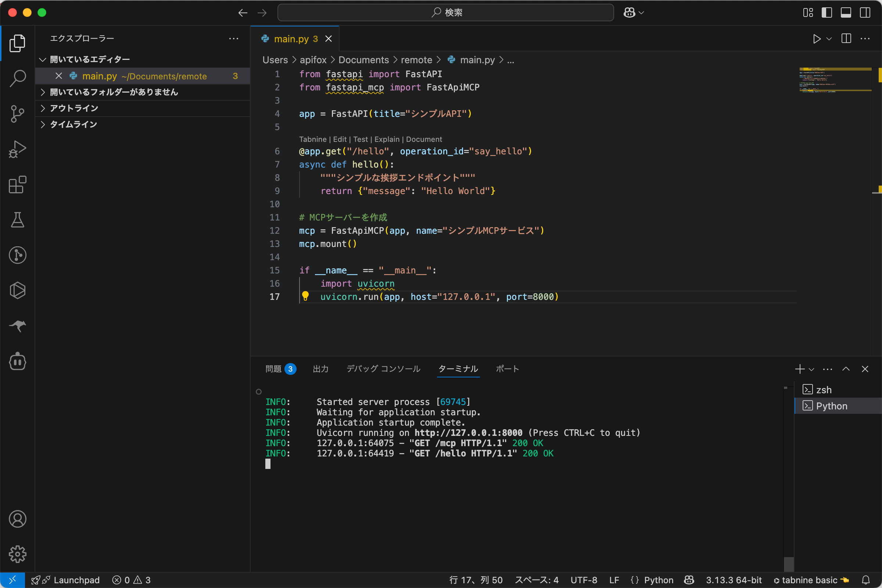Open the Manage gear icon
The width and height of the screenshot is (882, 588).
(x=17, y=554)
